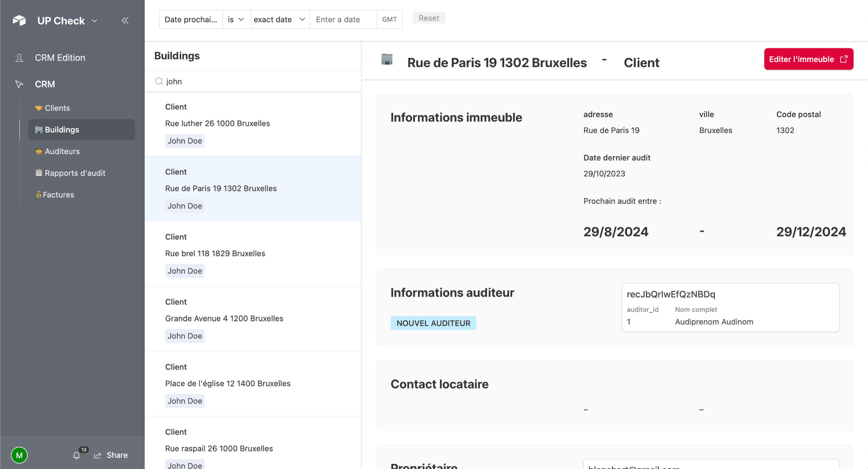The width and height of the screenshot is (868, 469).
Task: Open the UP Check workspace dropdown
Action: pyautogui.click(x=95, y=21)
